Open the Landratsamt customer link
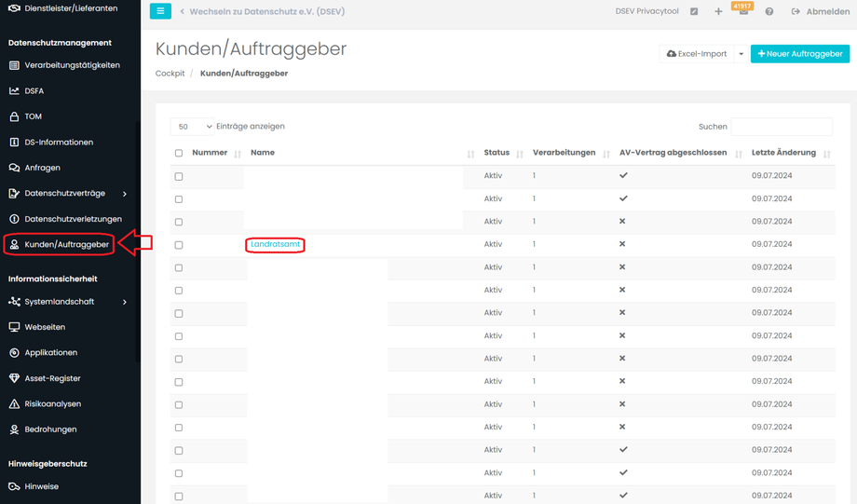 pos(276,244)
